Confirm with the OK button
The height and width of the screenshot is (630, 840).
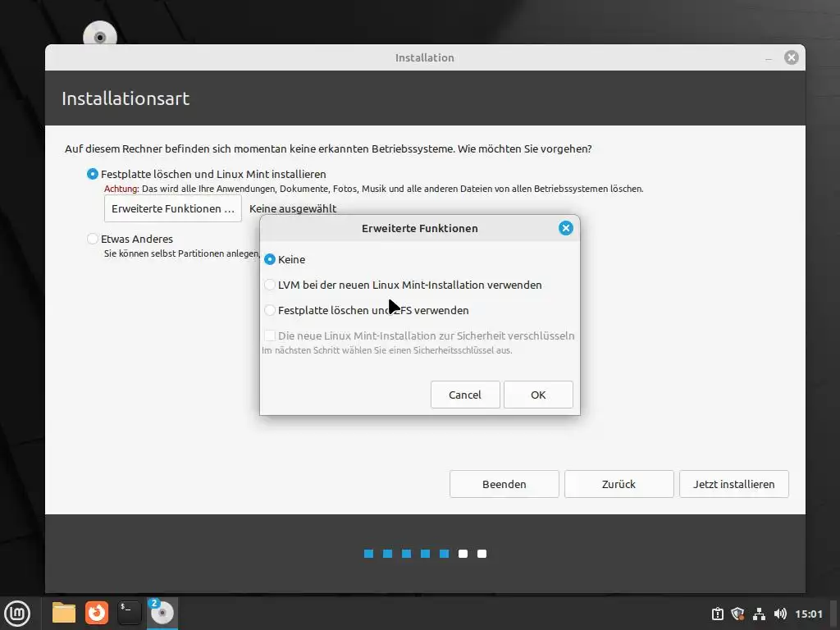pyautogui.click(x=538, y=395)
